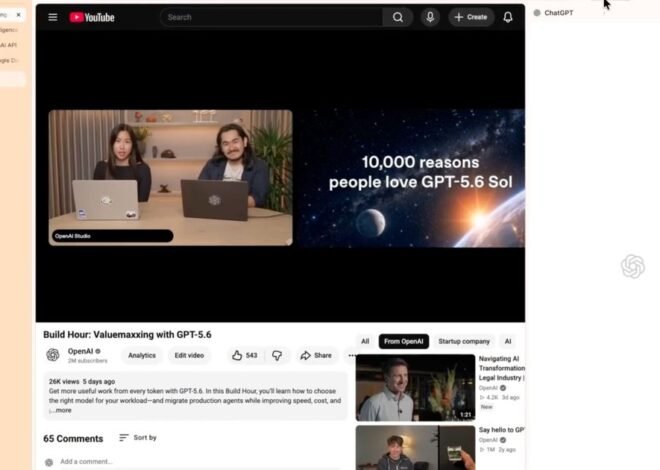Screen dimensions: 660x470
Task: Click the OpenAI Studio caption label in video
Action: tap(112, 236)
